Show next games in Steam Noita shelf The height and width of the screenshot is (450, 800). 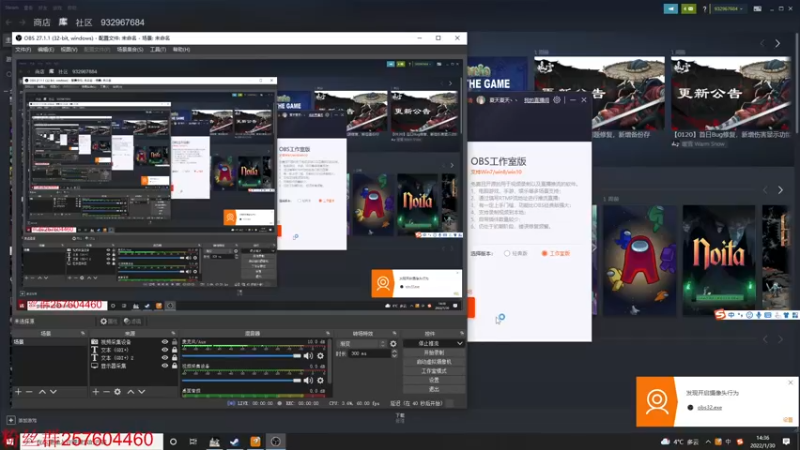(780, 190)
